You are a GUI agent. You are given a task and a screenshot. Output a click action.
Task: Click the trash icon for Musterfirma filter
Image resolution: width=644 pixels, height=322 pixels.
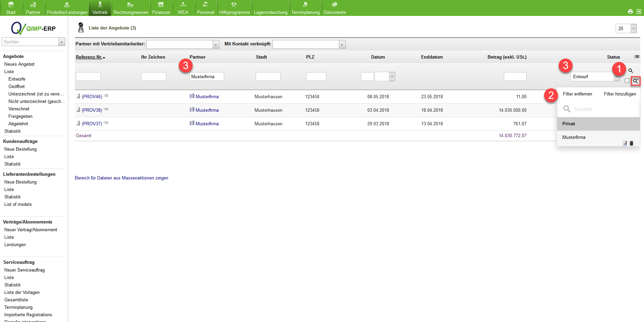[631, 143]
